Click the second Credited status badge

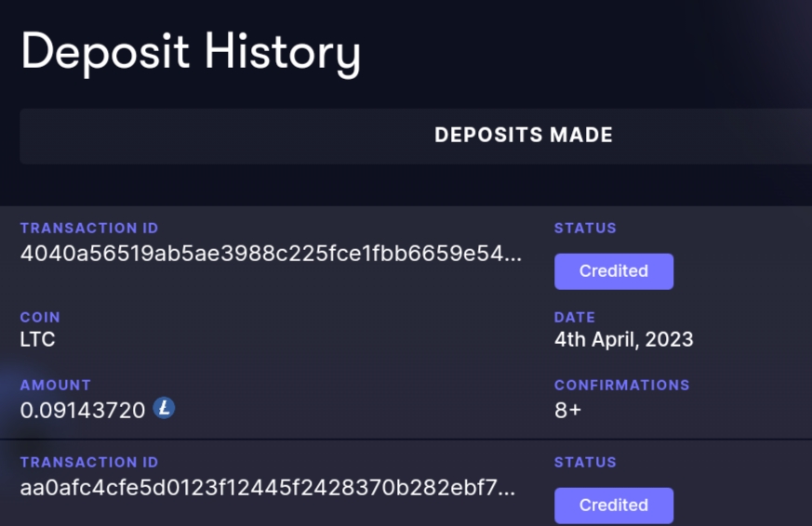coord(614,506)
